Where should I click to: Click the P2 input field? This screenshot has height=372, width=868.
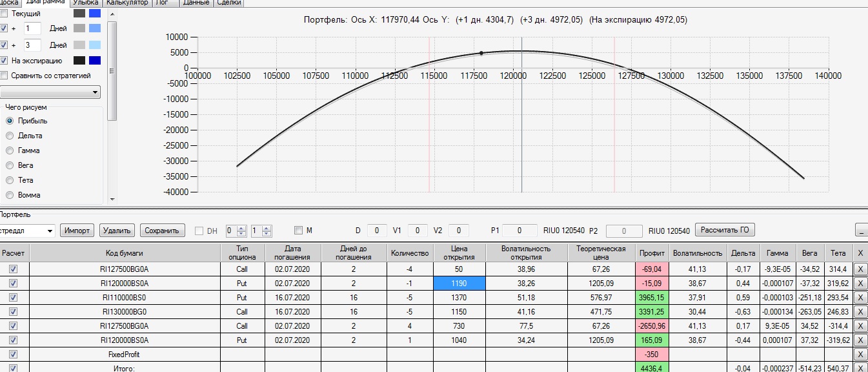(623, 231)
